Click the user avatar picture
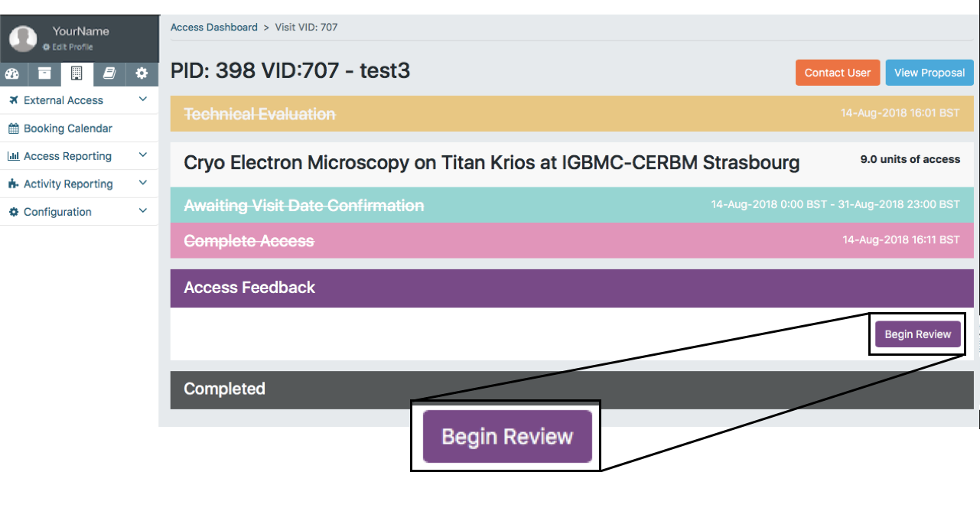The image size is (980, 508). pyautogui.click(x=23, y=38)
